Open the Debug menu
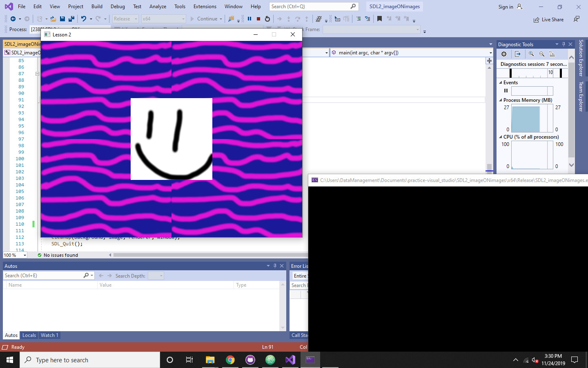 (118, 6)
